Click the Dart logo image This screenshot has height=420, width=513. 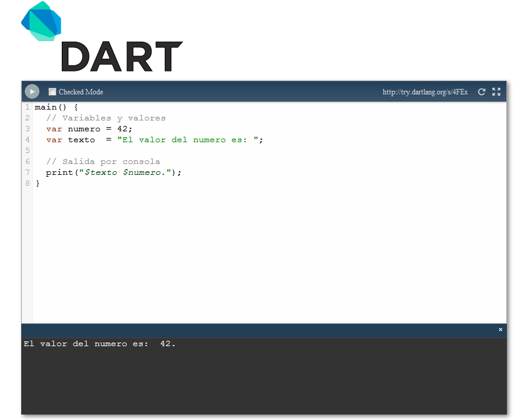tap(41, 23)
